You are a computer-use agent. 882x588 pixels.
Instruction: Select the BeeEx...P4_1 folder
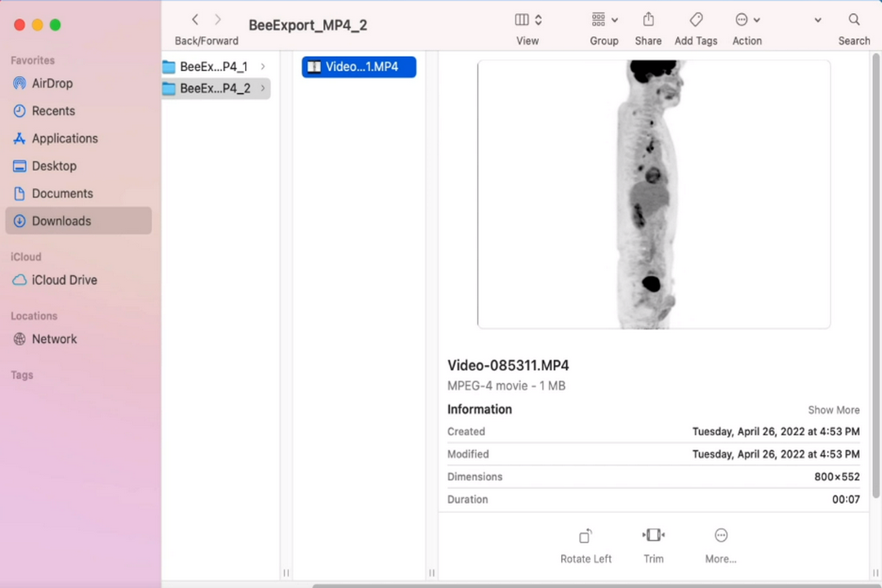click(x=212, y=67)
